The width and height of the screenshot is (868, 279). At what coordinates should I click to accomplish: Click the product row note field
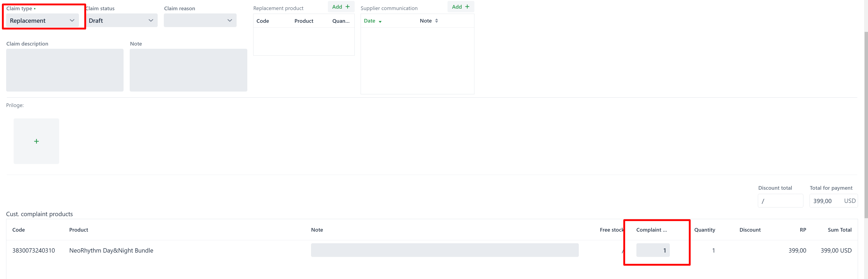[444, 250]
